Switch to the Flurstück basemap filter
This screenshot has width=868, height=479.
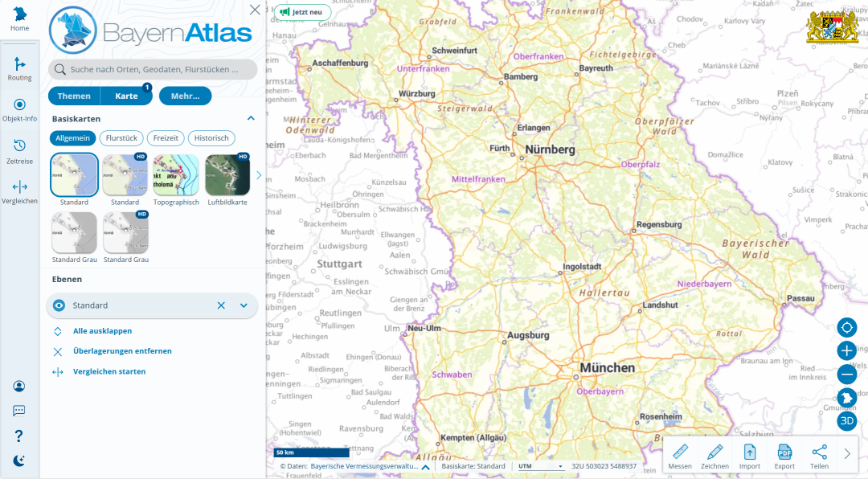[x=121, y=137]
